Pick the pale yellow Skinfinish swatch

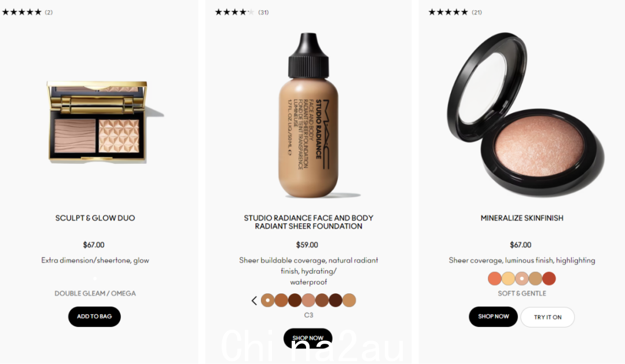(x=508, y=278)
